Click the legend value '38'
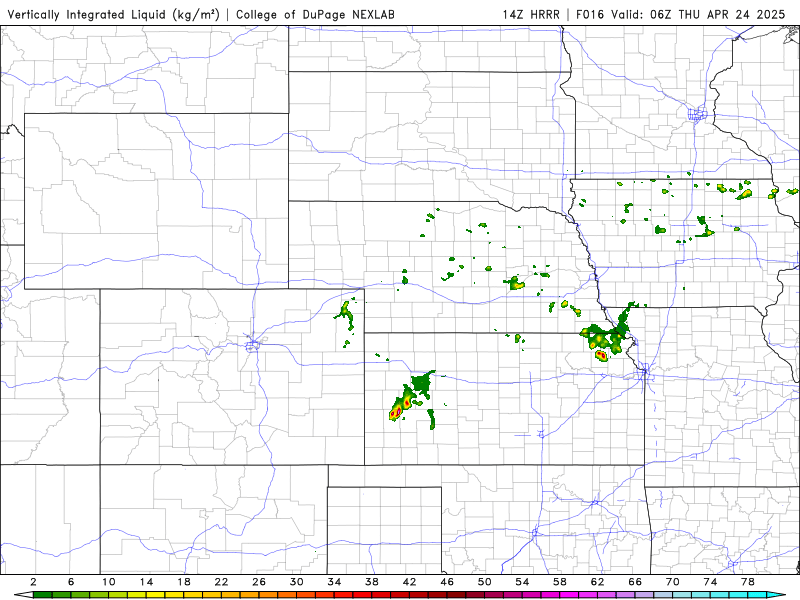 372,582
